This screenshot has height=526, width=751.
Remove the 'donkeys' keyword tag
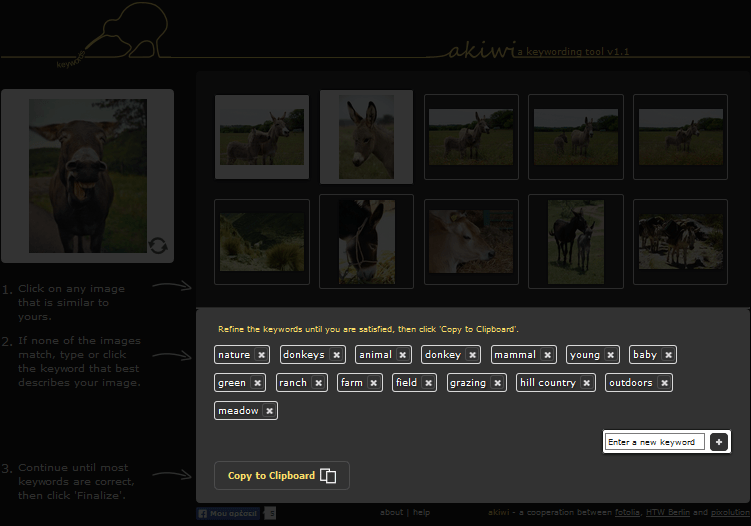(x=337, y=355)
